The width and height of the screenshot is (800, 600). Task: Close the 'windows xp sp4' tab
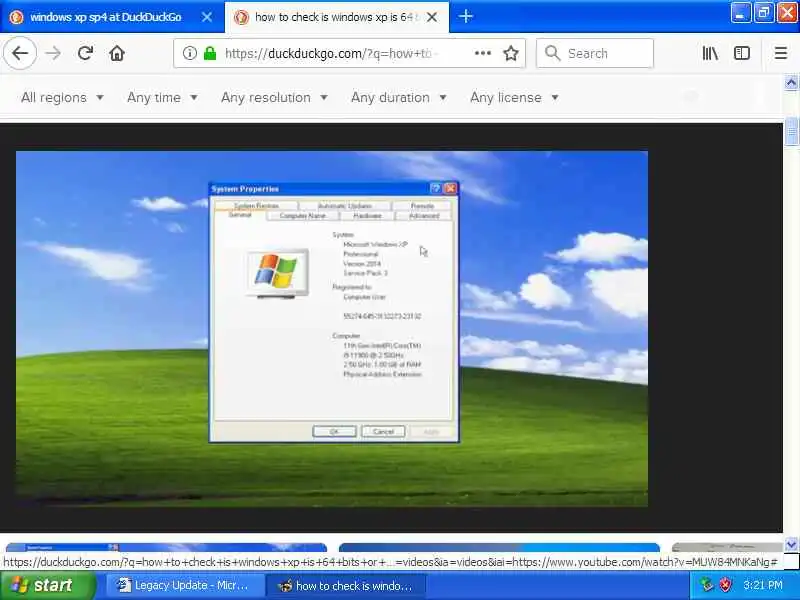(x=207, y=17)
